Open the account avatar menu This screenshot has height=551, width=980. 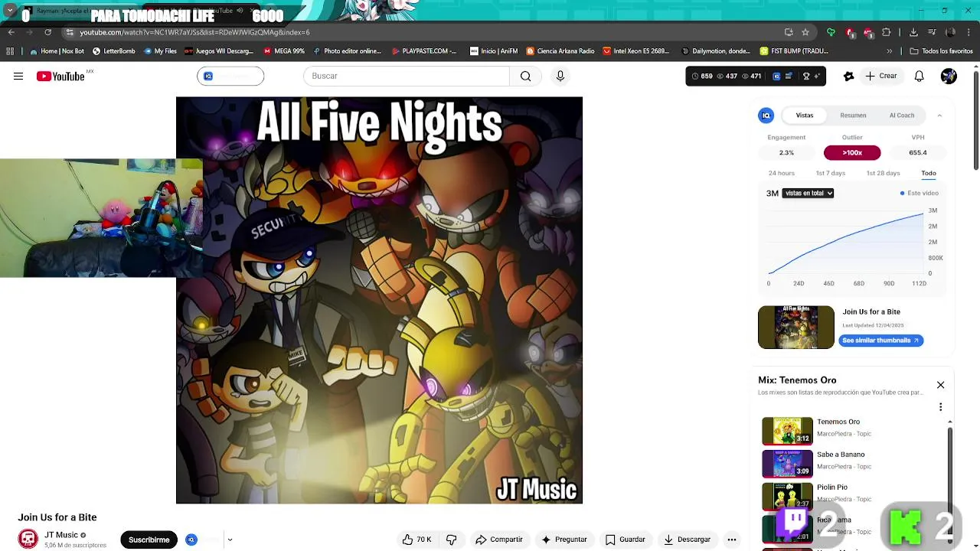tap(949, 76)
